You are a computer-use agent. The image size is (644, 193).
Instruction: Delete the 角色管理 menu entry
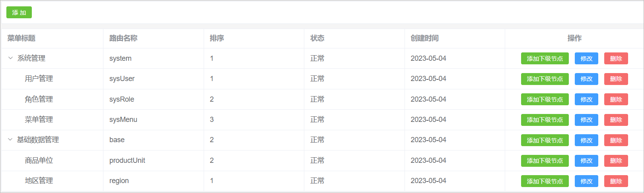[616, 99]
